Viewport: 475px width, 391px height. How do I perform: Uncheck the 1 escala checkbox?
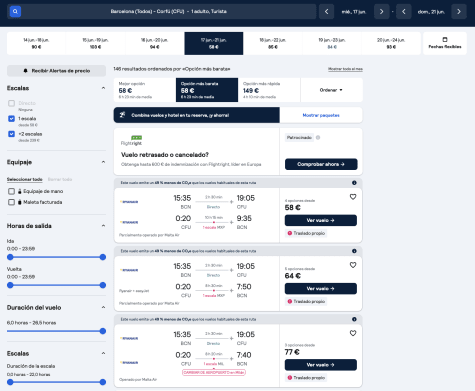coord(11,119)
